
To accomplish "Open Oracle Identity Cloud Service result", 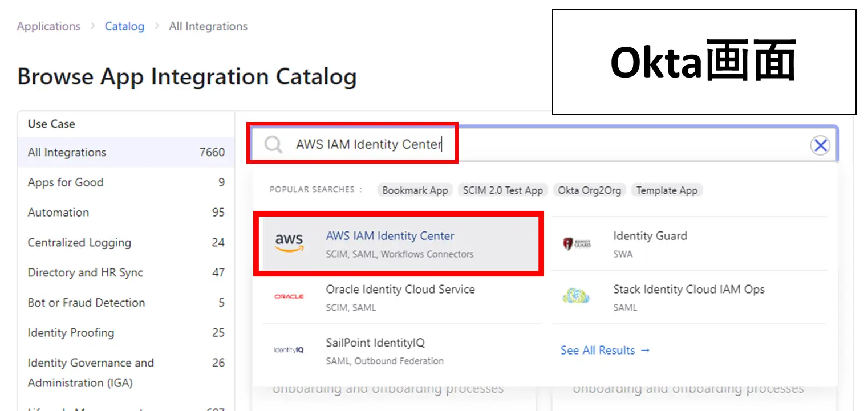I will pos(401,297).
